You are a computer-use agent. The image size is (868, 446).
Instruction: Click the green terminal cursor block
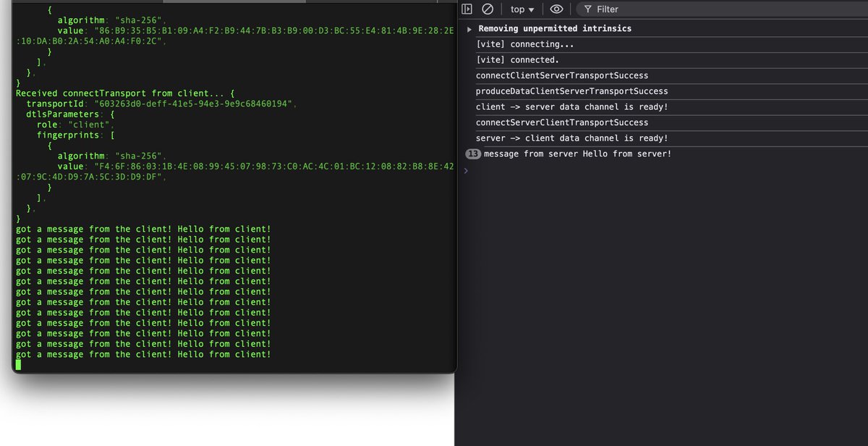19,364
